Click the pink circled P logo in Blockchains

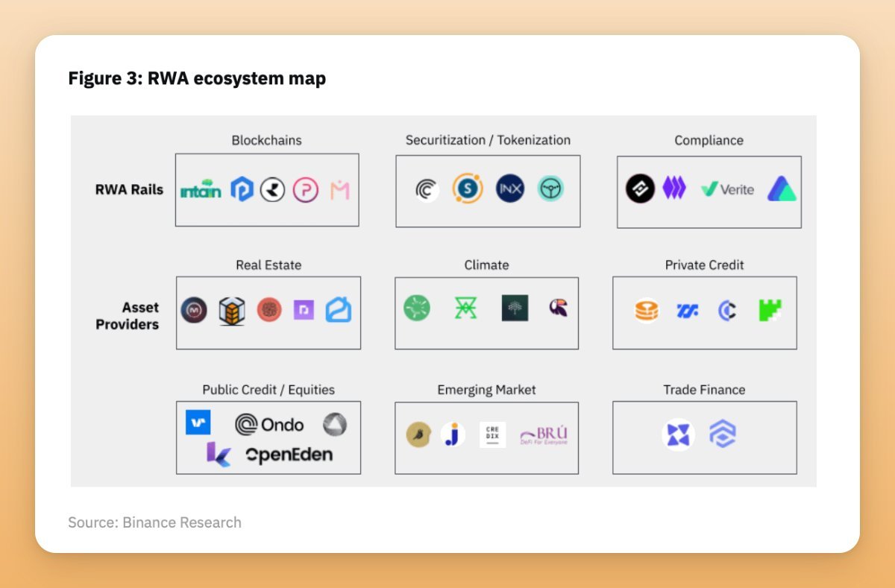click(305, 190)
